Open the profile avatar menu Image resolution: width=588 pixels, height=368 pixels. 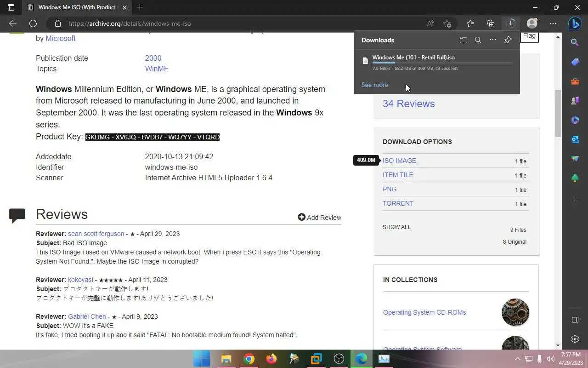click(x=532, y=23)
